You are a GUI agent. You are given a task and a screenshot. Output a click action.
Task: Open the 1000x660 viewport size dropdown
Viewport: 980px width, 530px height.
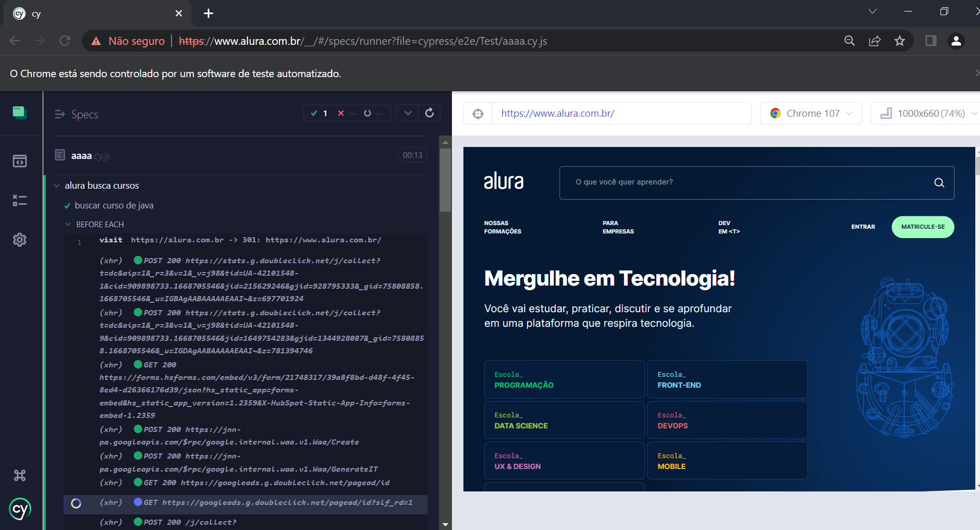(926, 114)
